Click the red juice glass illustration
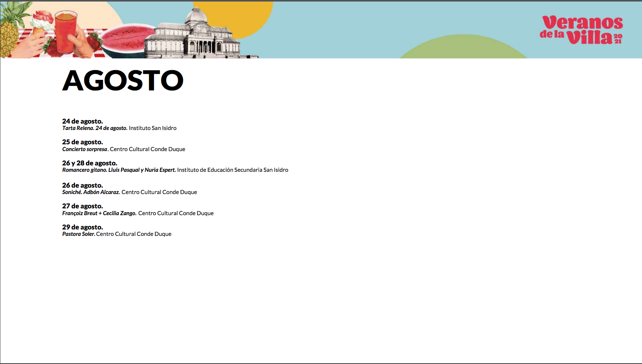This screenshot has width=642, height=364. 67,31
